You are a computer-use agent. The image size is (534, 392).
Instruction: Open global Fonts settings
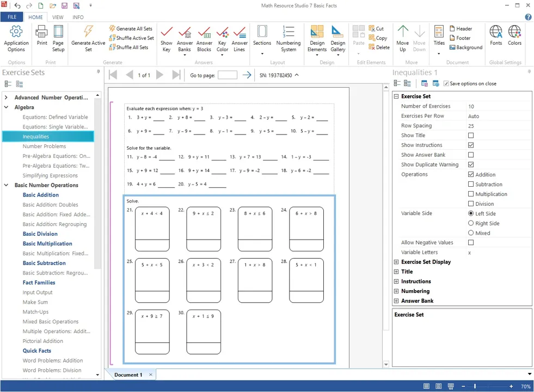[496, 35]
